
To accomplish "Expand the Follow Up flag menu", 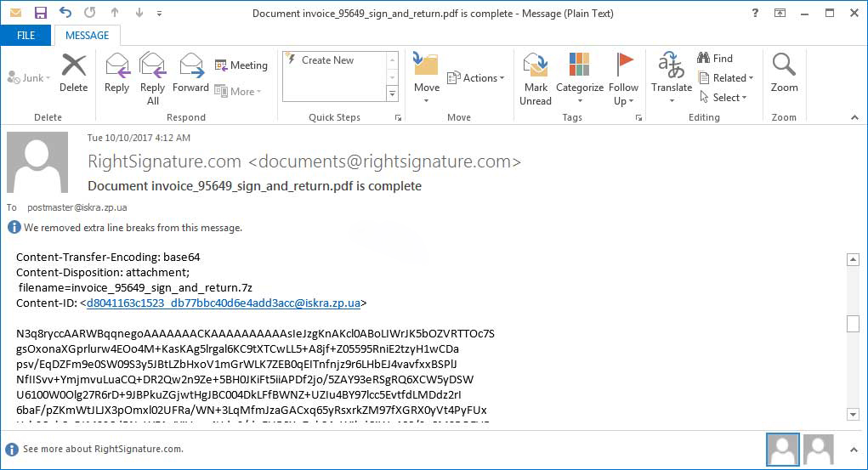I will coord(623,79).
